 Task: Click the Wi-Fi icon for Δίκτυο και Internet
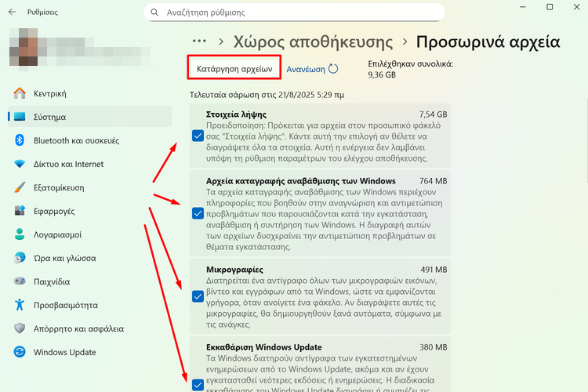(20, 164)
